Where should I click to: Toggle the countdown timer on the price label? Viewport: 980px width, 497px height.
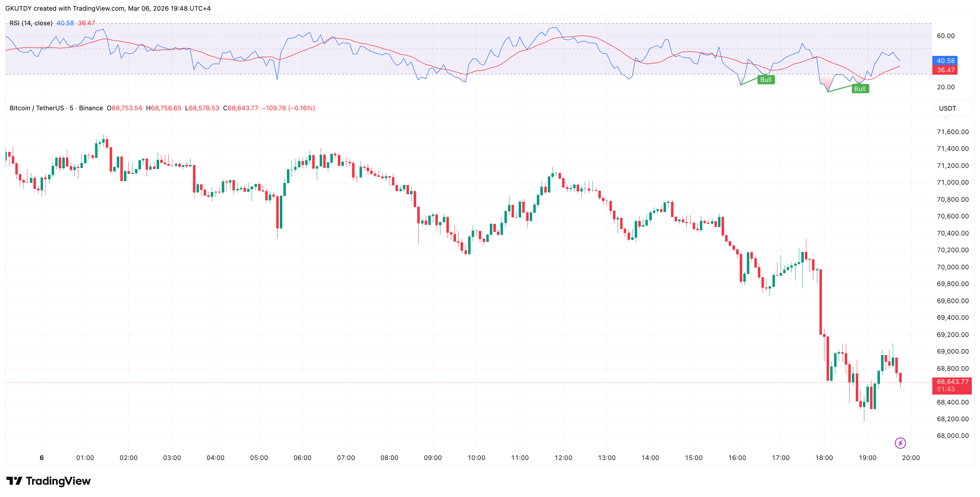tap(946, 389)
